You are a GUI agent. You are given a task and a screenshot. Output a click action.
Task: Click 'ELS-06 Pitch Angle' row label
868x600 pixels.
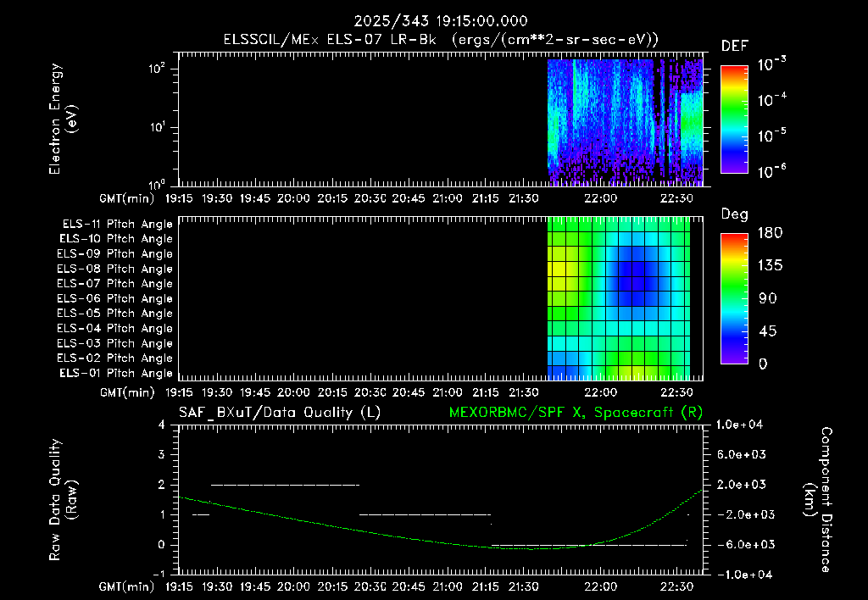click(x=114, y=299)
